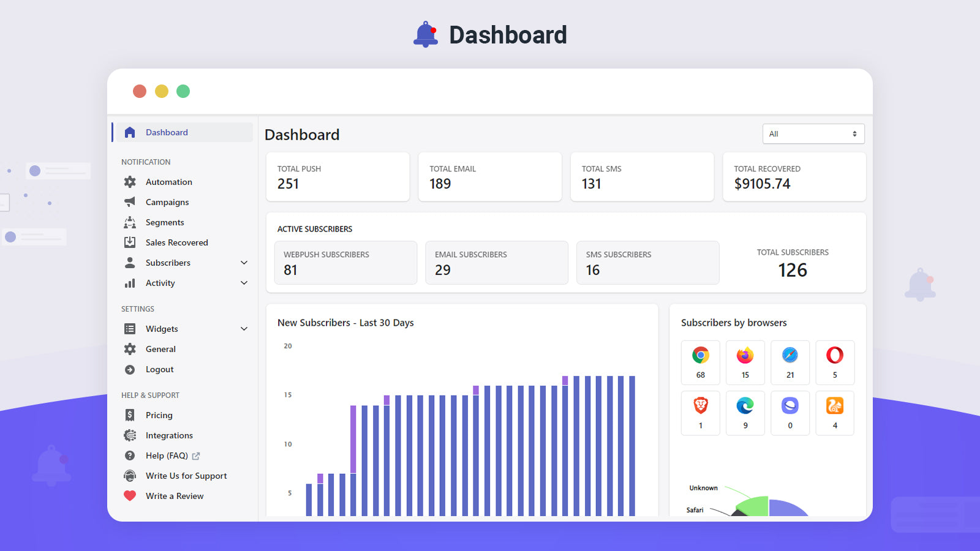This screenshot has width=980, height=551.
Task: Open Segments using its sidebar icon
Action: pos(130,222)
